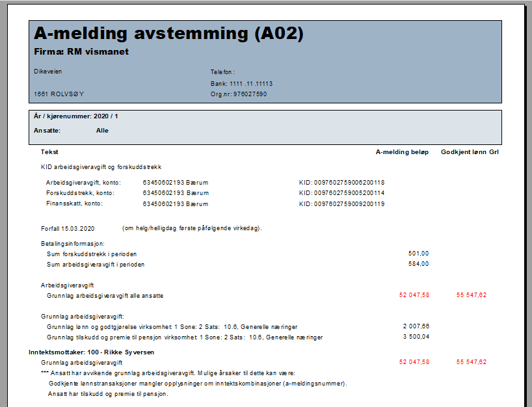The height and width of the screenshot is (407, 532).
Task: Select the bank account 'Bank: 1111.11.11113'
Action: (241, 83)
